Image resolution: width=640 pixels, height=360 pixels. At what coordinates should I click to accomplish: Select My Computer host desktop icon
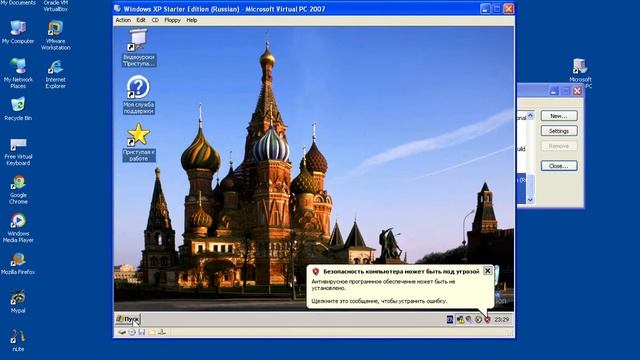point(18,32)
